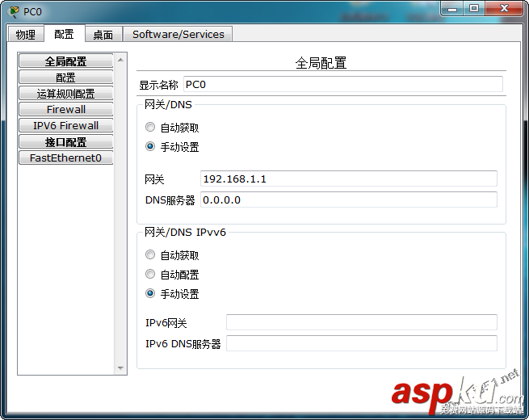This screenshot has height=420, width=529.
Task: Open the 桌面 tab
Action: (x=103, y=34)
